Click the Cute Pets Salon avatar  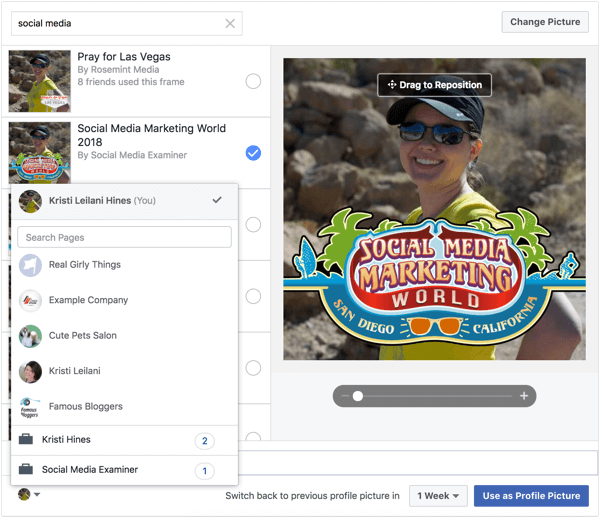tap(30, 336)
